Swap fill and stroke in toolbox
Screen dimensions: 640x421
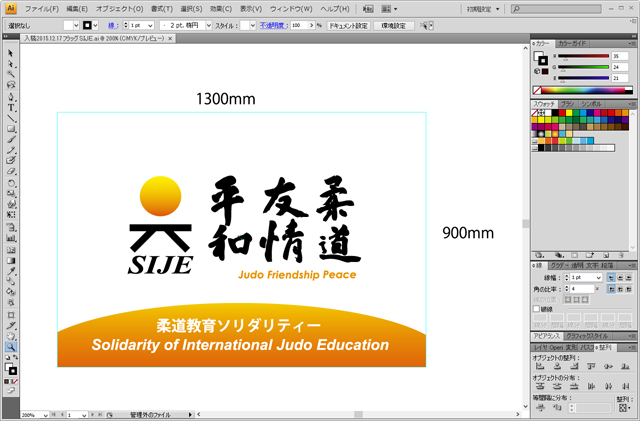click(x=16, y=358)
